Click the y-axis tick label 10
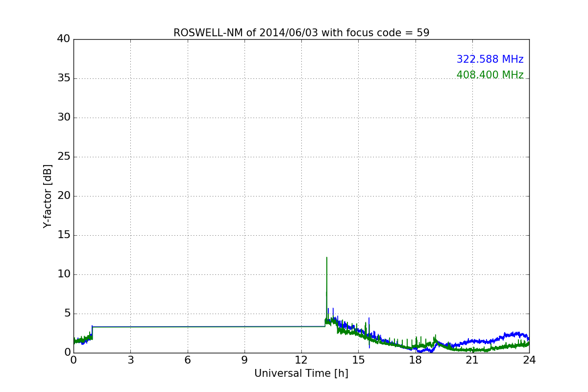Viewport: 588px width, 392px height. coord(64,274)
